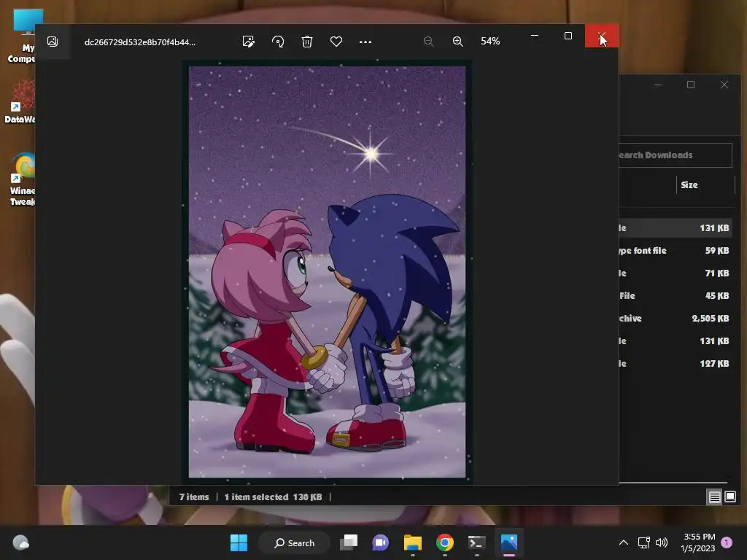Open Terminal from the taskbar
Image resolution: width=747 pixels, height=560 pixels.
click(476, 542)
